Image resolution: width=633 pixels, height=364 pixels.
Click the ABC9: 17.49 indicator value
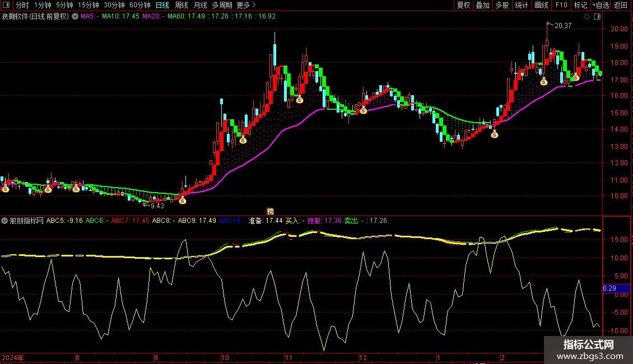[x=197, y=221]
